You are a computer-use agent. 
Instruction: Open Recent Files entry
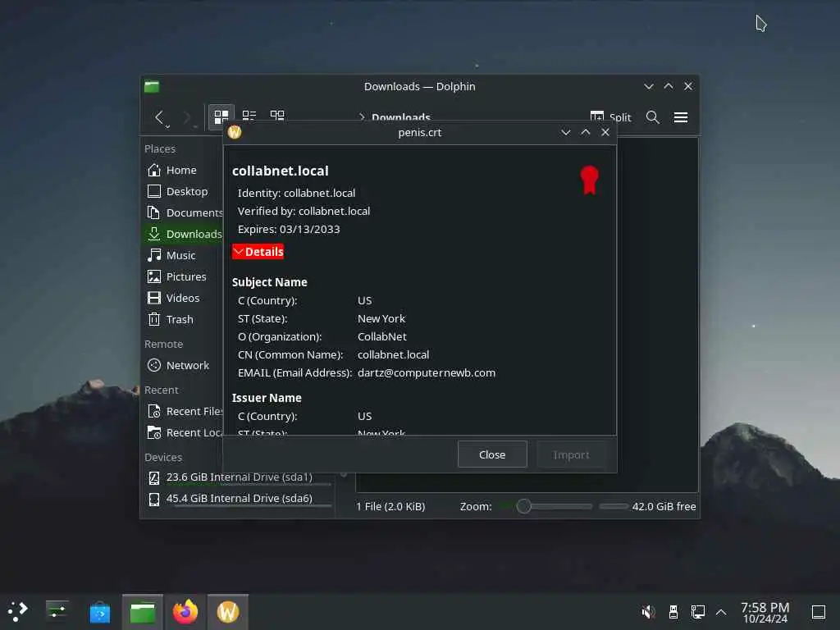(183, 412)
